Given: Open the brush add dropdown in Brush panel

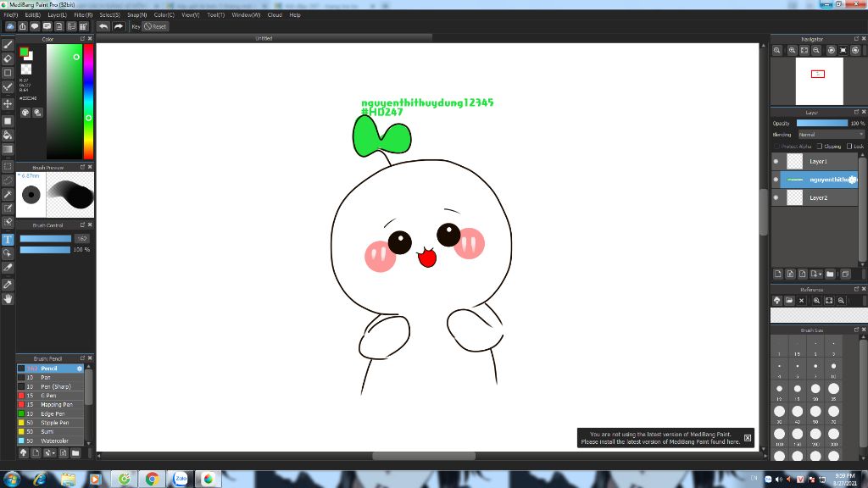Looking at the screenshot, I should (x=50, y=452).
